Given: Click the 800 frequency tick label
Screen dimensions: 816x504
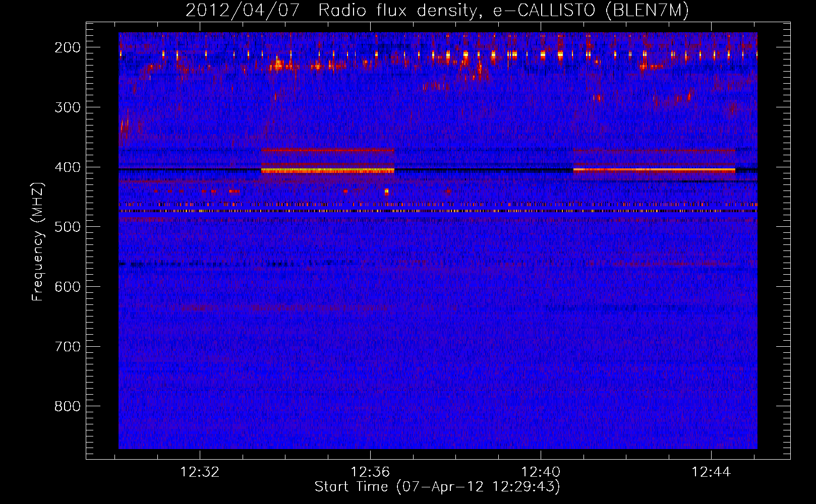Looking at the screenshot, I should (67, 406).
